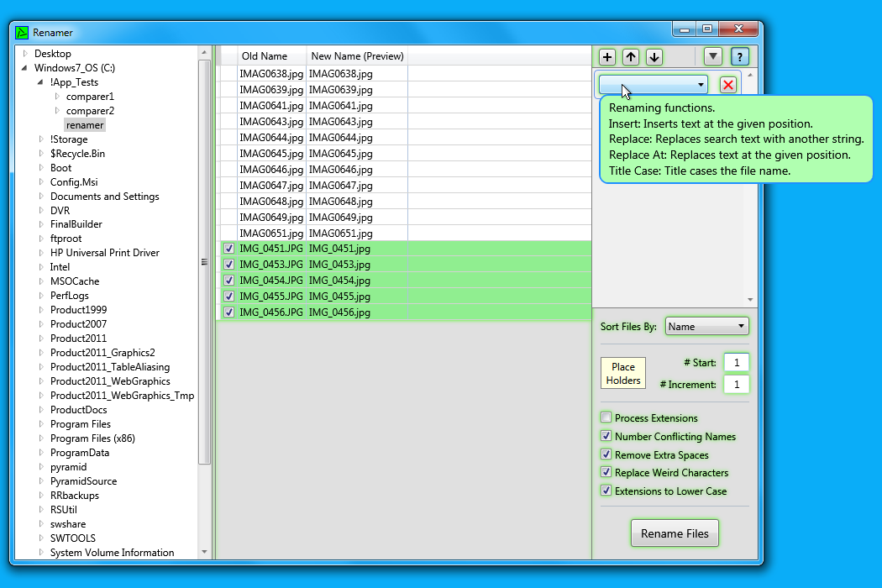Enable the Process Extensions checkbox
882x588 pixels.
[x=606, y=417]
